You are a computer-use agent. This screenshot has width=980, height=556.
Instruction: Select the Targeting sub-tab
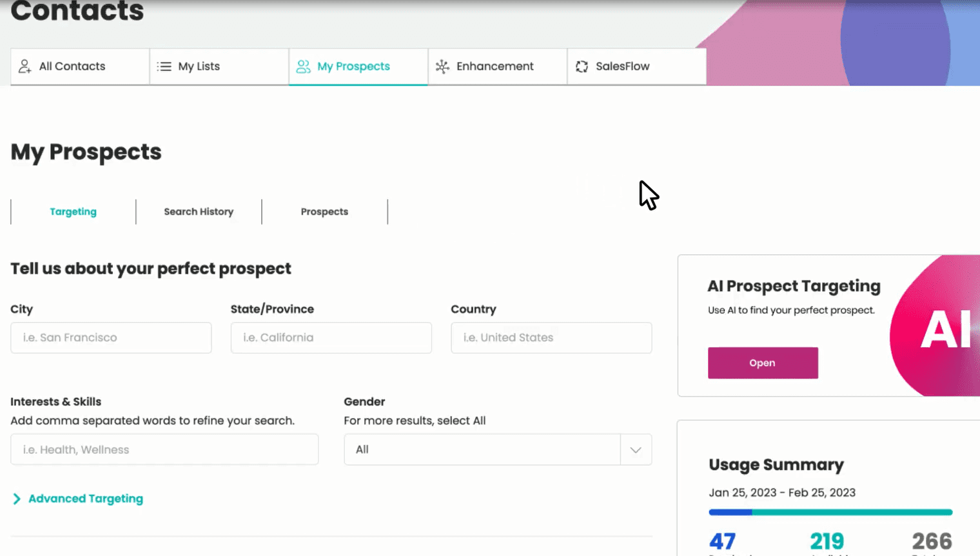click(x=73, y=212)
